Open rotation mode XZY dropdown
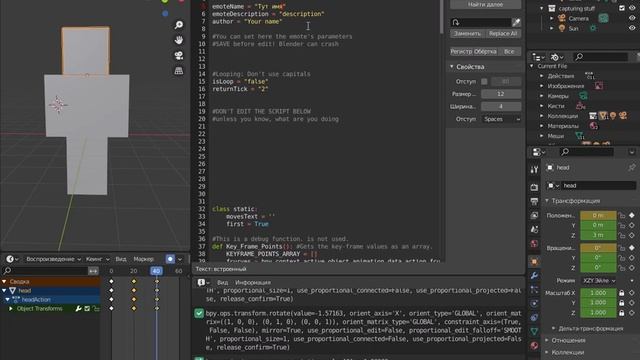Screen dimensions: 640x360 [x=598, y=280]
